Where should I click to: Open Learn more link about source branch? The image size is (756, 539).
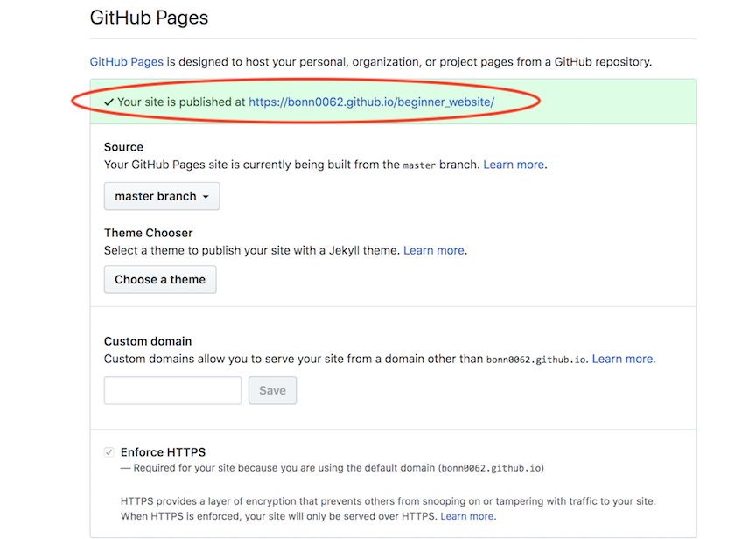coord(514,164)
